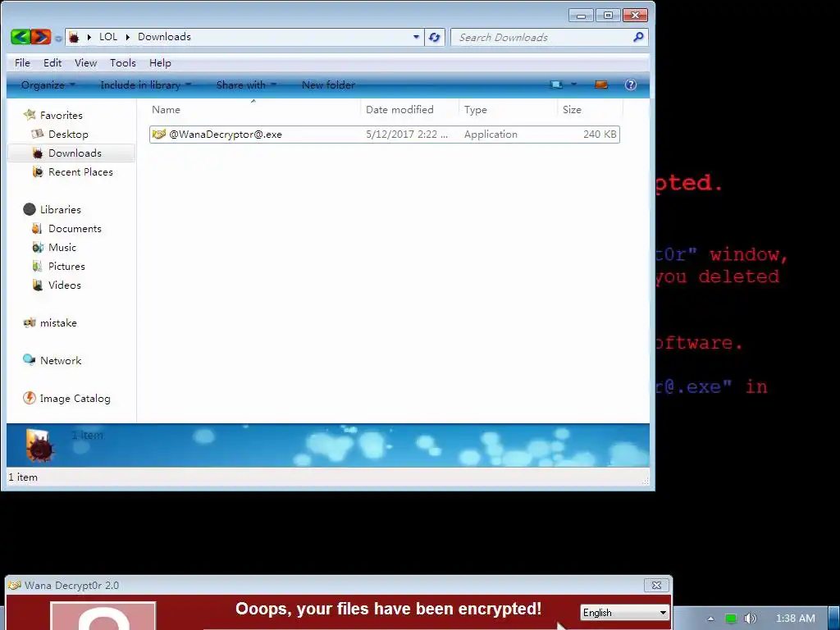Open the View menu
The height and width of the screenshot is (630, 840).
85,62
